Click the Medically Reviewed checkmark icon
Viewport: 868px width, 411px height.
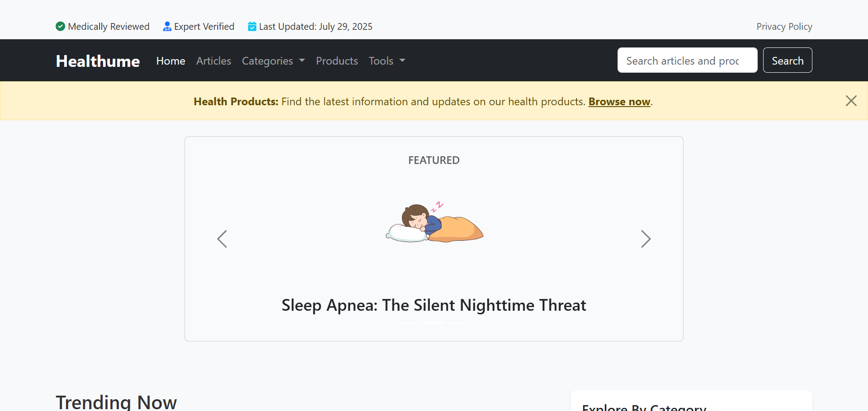point(60,26)
